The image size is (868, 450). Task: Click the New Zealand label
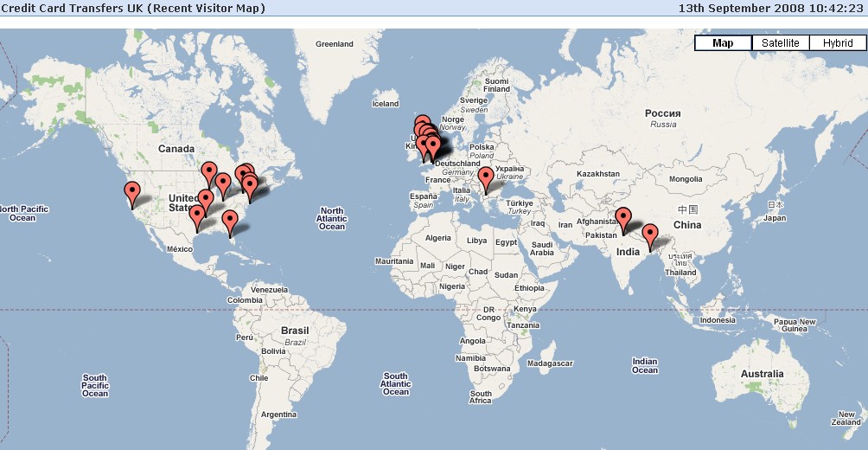[x=845, y=418]
